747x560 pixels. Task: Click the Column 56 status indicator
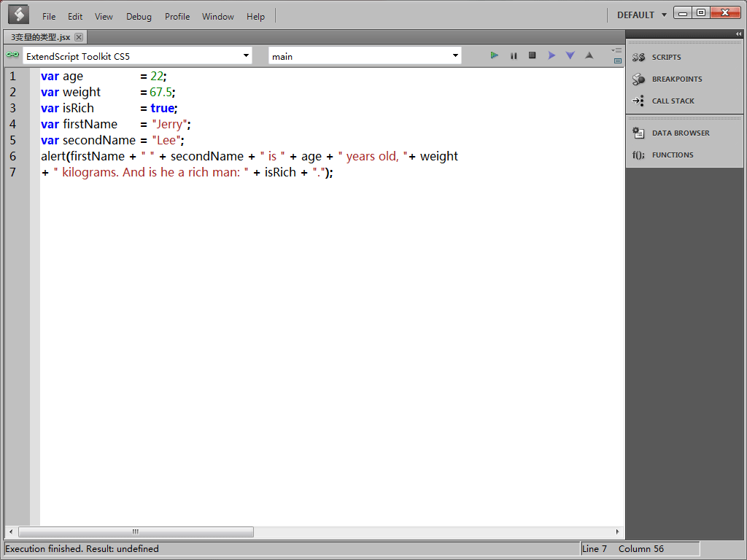pos(640,548)
